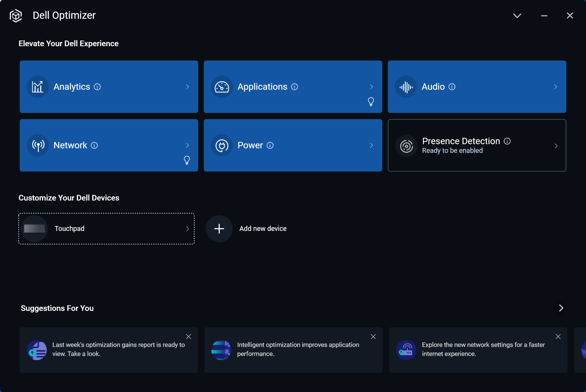Screen dimensions: 586x392
Task: Click the optimization gains report icon
Action: (x=37, y=350)
